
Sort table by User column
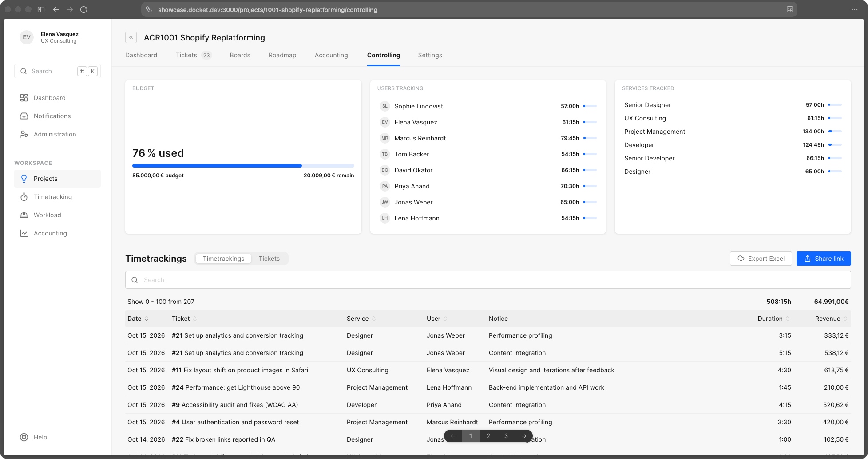[x=437, y=319]
